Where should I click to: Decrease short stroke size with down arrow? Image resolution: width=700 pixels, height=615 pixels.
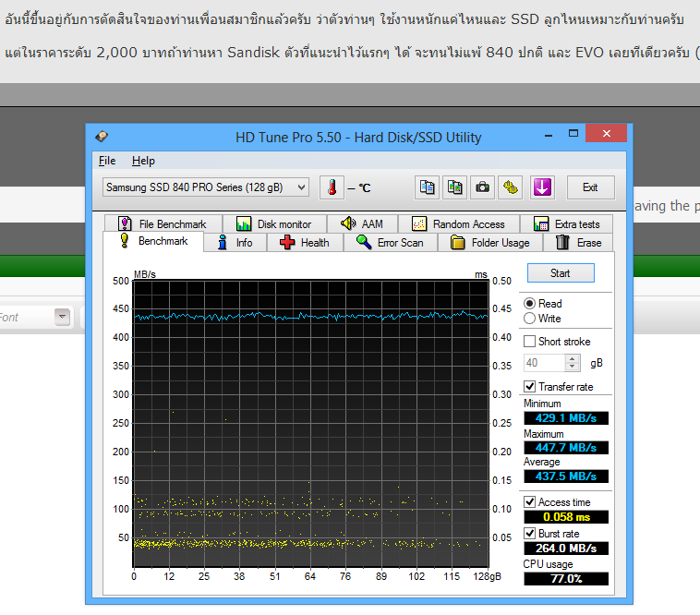coord(572,367)
